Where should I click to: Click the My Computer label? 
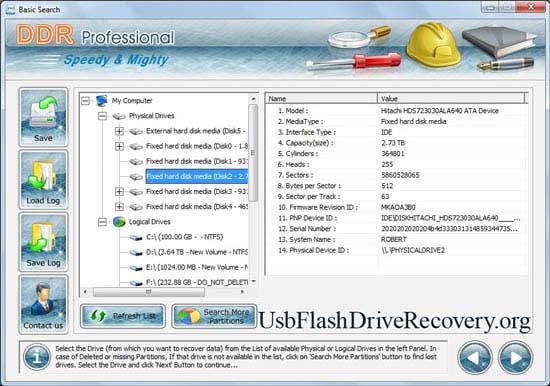[x=132, y=101]
